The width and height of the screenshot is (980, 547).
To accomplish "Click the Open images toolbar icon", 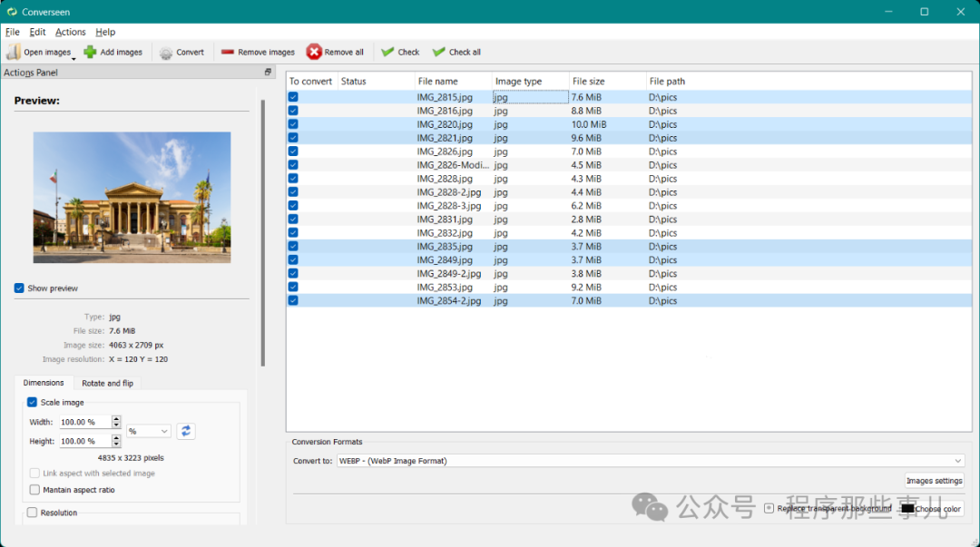I will point(14,52).
